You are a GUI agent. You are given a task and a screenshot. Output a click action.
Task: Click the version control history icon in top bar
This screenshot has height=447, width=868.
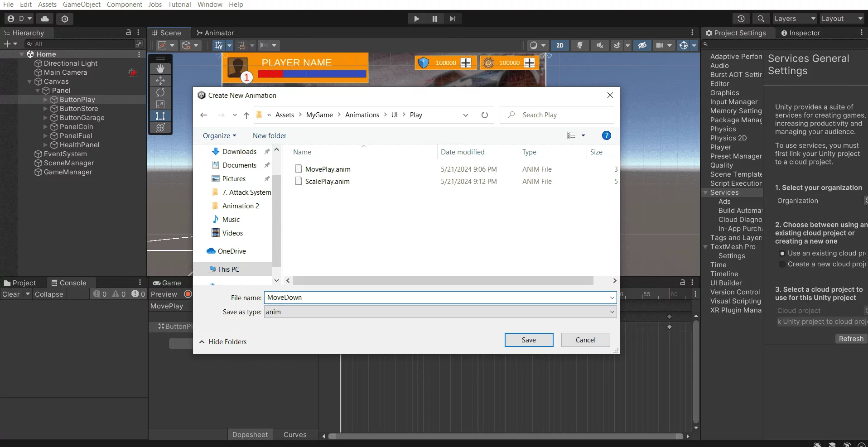pos(742,19)
